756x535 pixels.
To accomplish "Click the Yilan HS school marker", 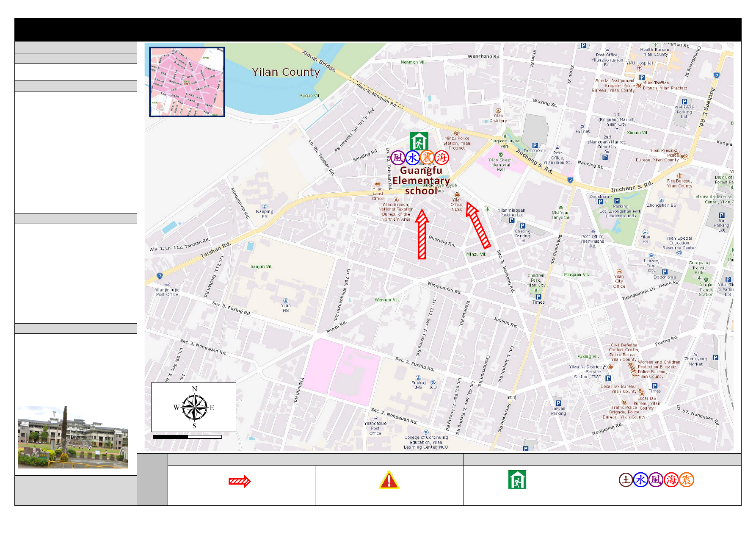I will [286, 300].
